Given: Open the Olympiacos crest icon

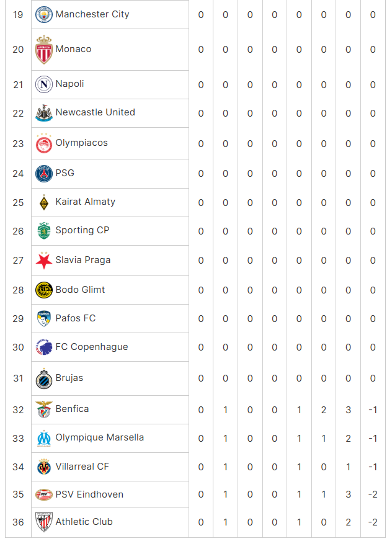Looking at the screenshot, I should point(44,143).
